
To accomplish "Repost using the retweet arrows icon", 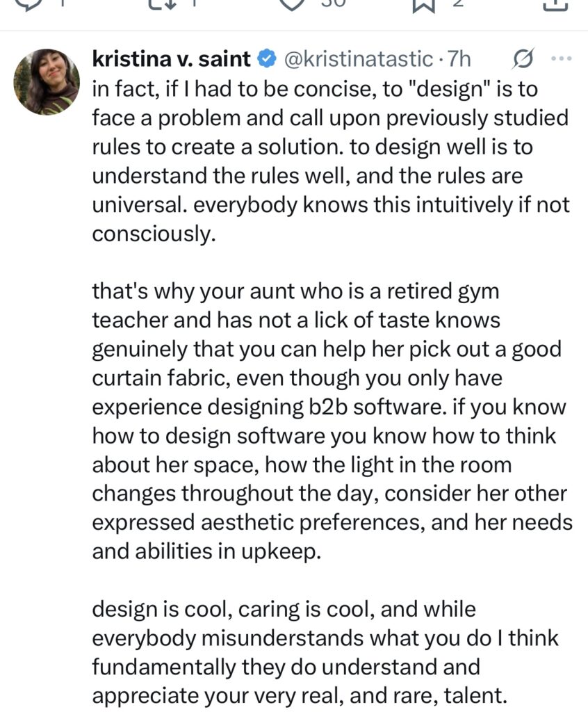I will tap(161, 3).
